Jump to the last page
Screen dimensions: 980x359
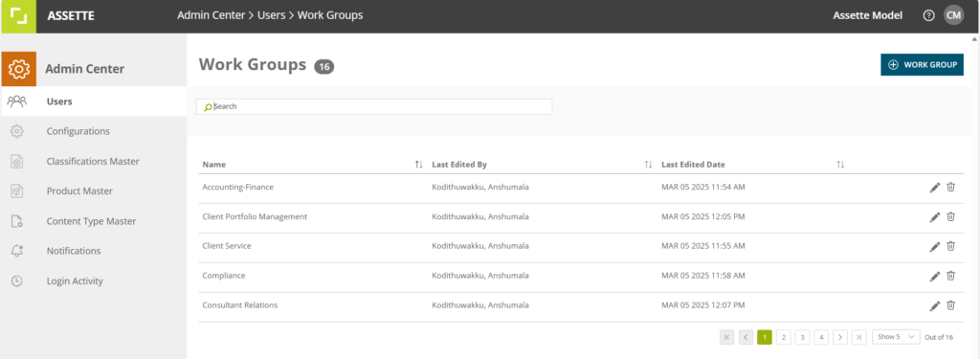coord(859,337)
